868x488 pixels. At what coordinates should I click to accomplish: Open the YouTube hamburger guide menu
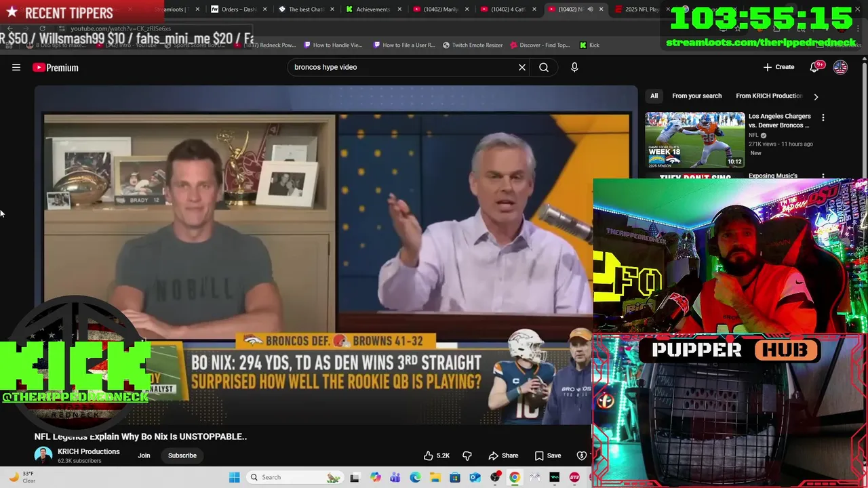(16, 67)
